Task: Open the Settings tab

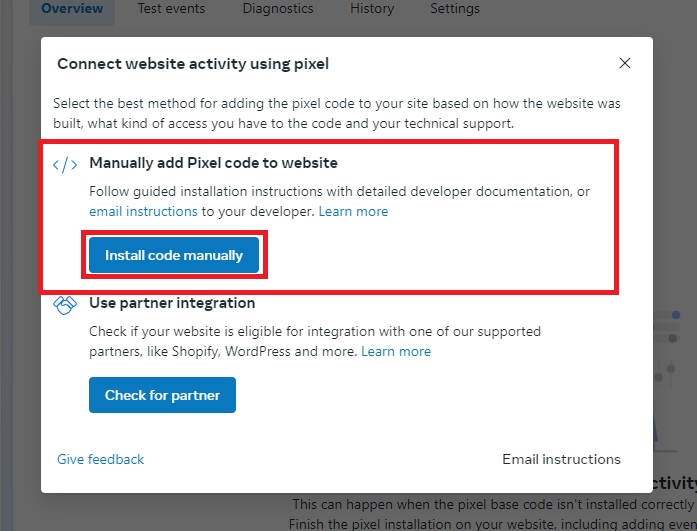Action: pyautogui.click(x=455, y=8)
